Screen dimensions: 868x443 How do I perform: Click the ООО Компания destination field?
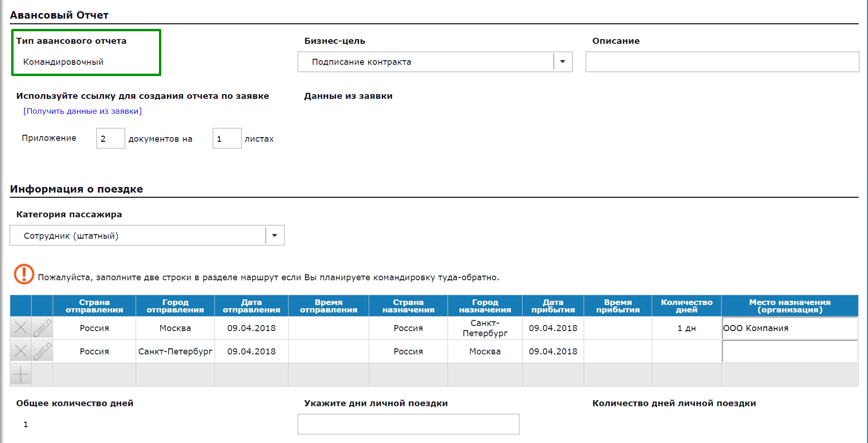click(x=789, y=328)
